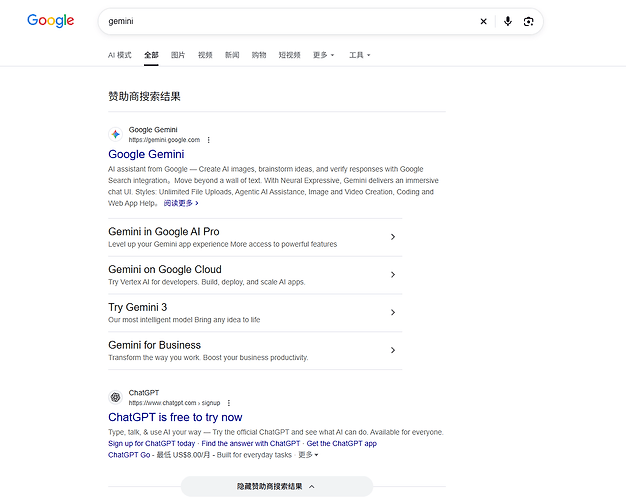The height and width of the screenshot is (499, 626).
Task: Open the Google Gemini result title
Action: (x=146, y=154)
